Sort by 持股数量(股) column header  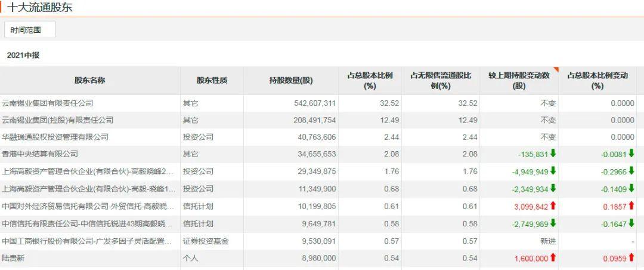[291, 81]
